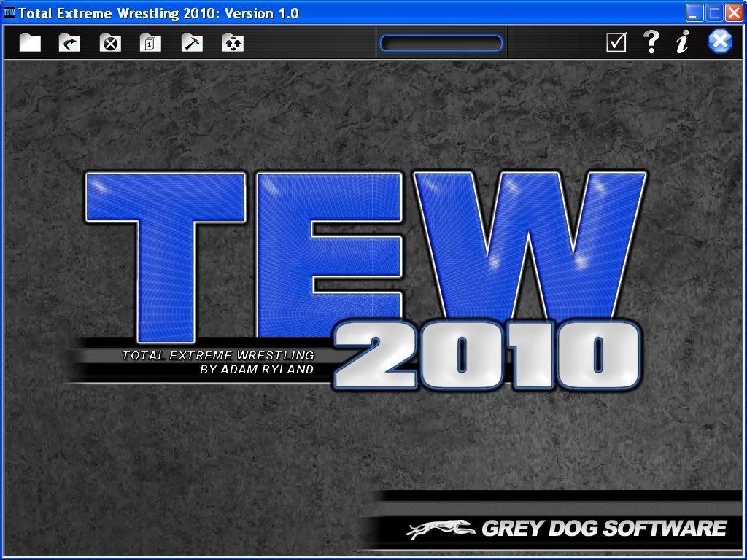Click the TEW application icon in the title bar
Image resolution: width=747 pixels, height=560 pixels.
coord(9,12)
